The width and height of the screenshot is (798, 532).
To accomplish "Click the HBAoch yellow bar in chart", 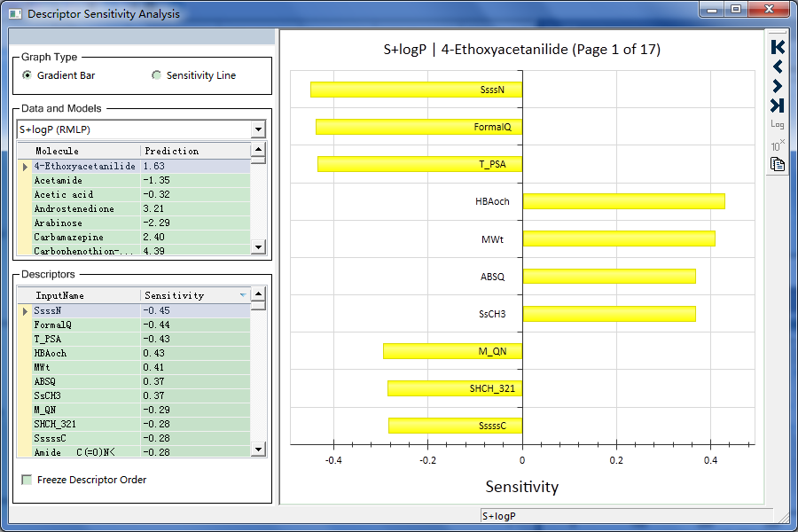I will (x=624, y=201).
